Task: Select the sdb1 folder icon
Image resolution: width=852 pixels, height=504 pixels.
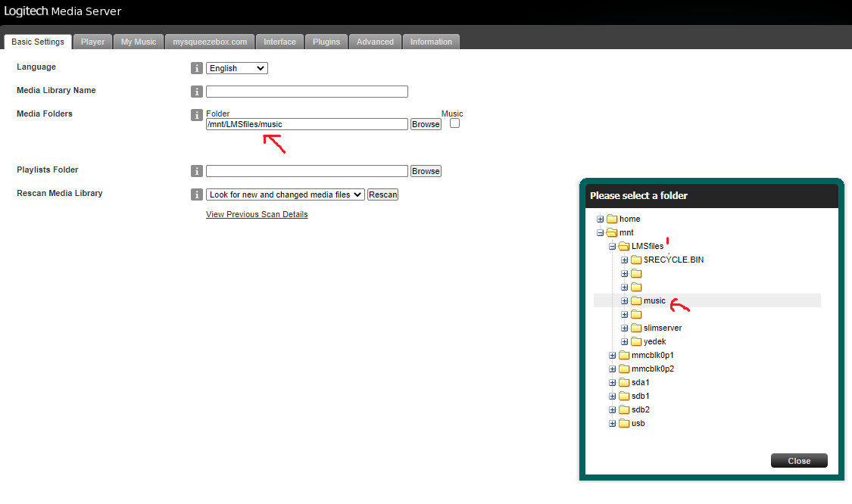Action: [624, 396]
